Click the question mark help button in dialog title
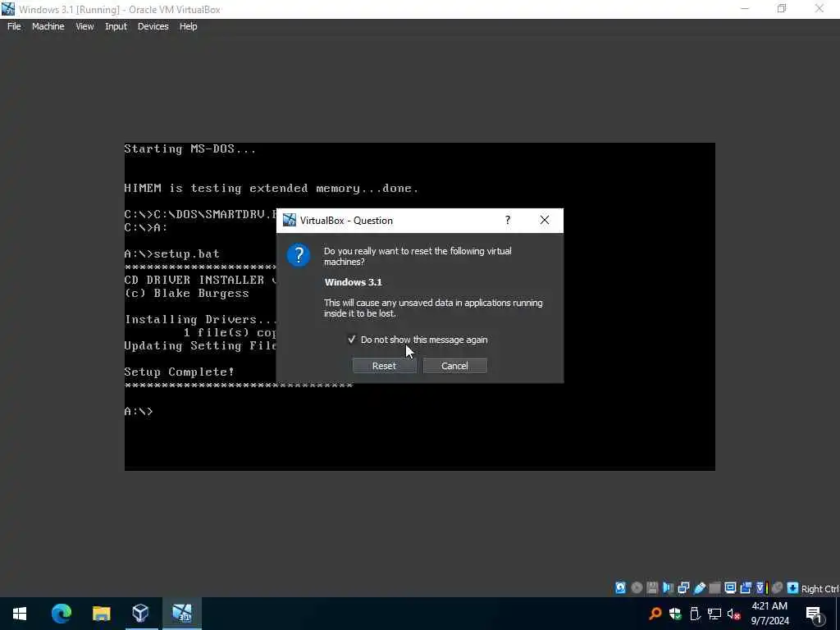Image resolution: width=840 pixels, height=630 pixels. pos(507,220)
